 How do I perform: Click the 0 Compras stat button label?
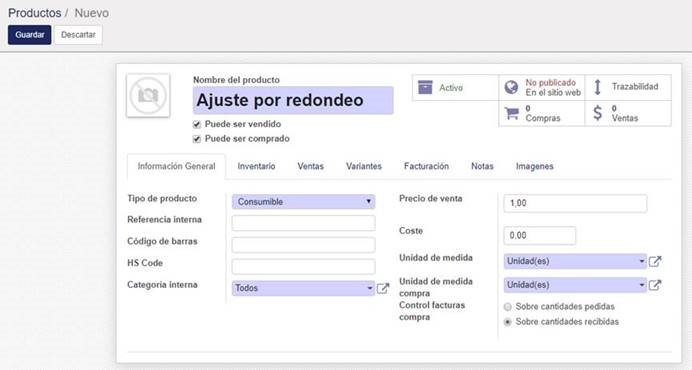click(x=543, y=113)
